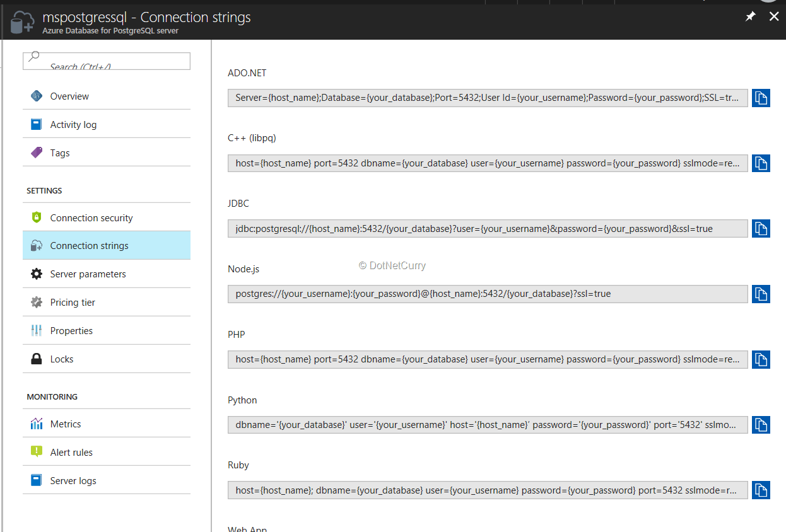Screen dimensions: 786x532
Task: Click the search magnifier icon
Action: (34, 57)
